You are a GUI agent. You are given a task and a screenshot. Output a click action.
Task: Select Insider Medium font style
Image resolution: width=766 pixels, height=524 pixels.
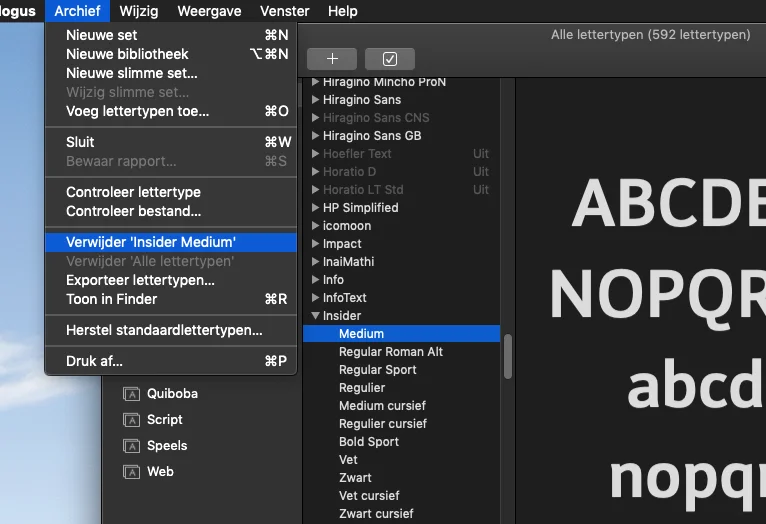[x=401, y=334]
